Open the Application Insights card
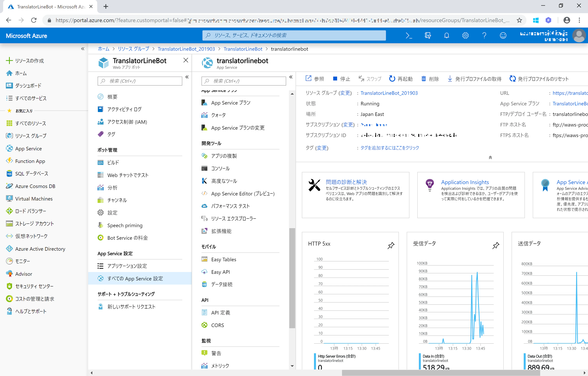 (x=471, y=195)
